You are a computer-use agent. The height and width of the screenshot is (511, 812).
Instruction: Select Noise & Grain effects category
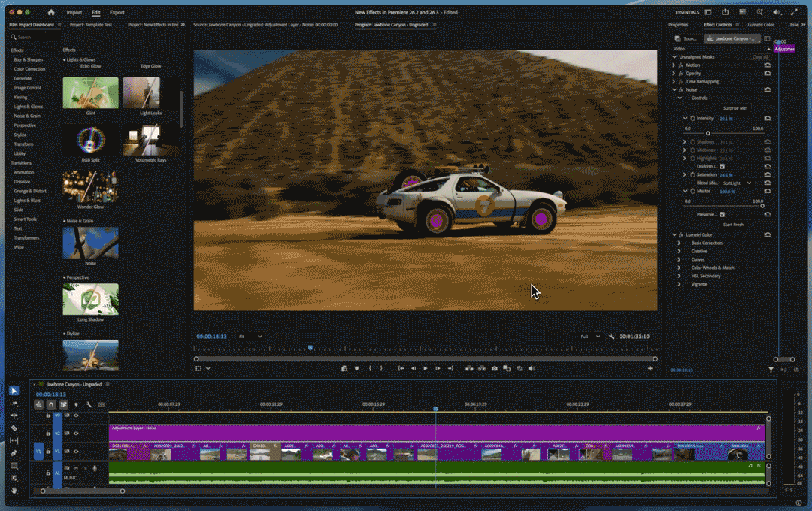pos(27,116)
